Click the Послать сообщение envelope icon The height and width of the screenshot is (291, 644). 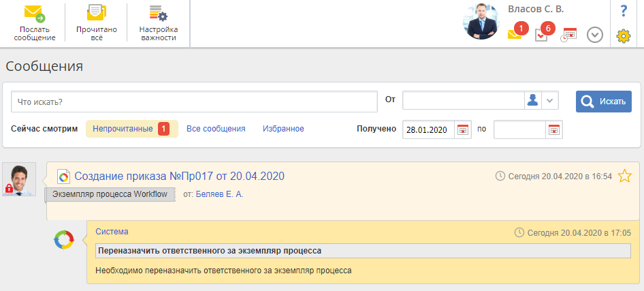point(35,14)
